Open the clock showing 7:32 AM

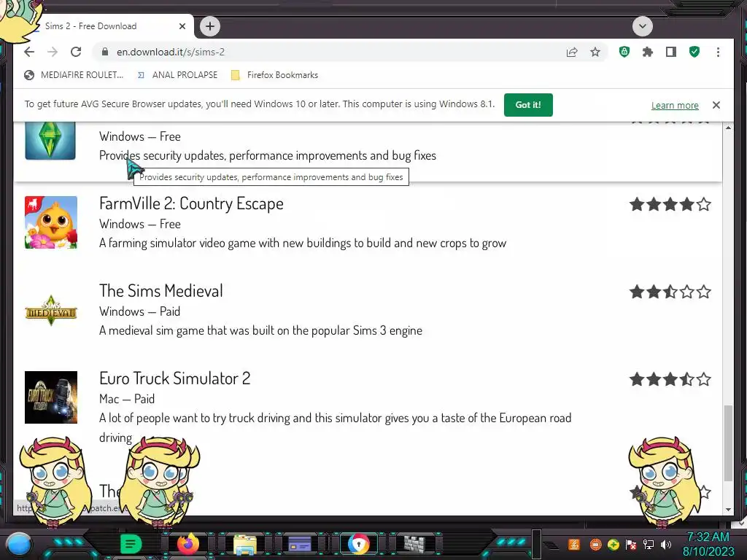[708, 544]
